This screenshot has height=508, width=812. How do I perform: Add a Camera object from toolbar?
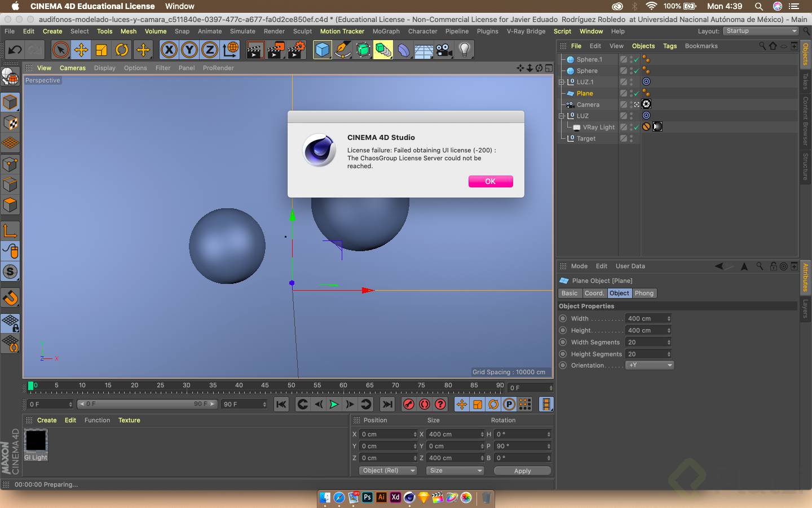click(x=444, y=50)
